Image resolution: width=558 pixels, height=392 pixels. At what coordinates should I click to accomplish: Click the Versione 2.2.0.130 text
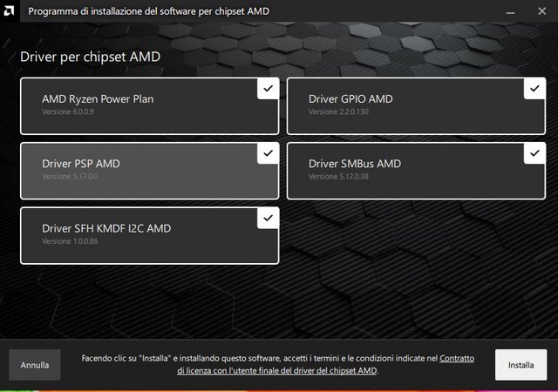338,112
